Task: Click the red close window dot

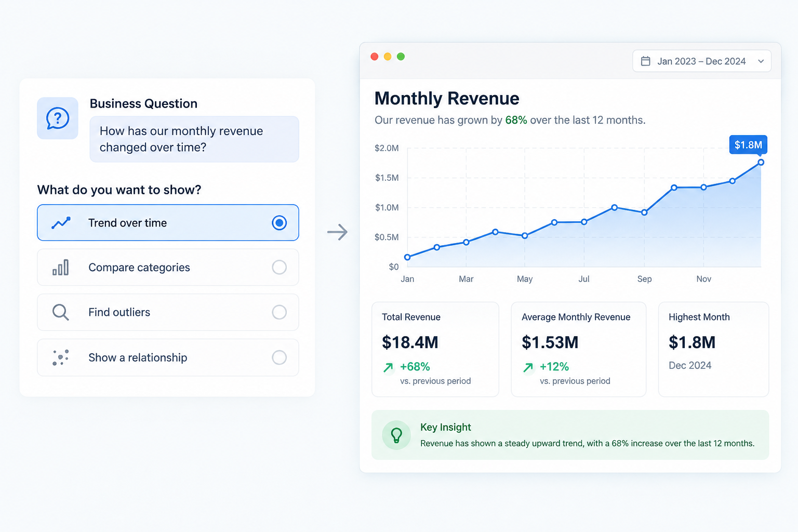Action: click(374, 57)
